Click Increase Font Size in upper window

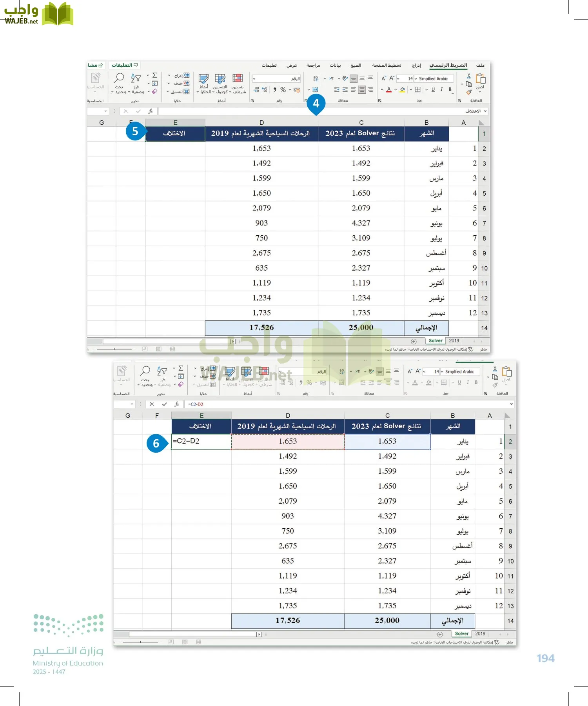point(392,78)
